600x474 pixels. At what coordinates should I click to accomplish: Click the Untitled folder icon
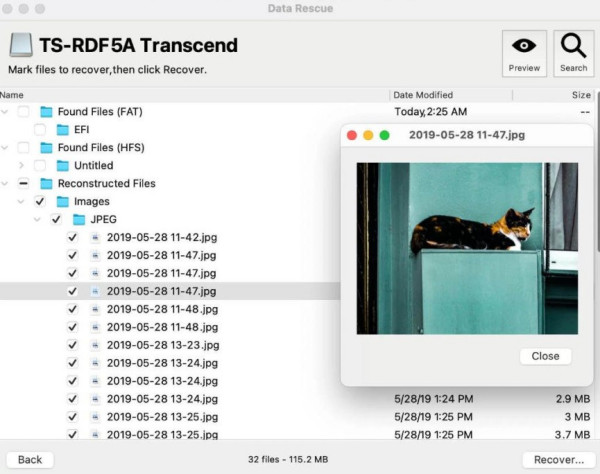tap(62, 166)
